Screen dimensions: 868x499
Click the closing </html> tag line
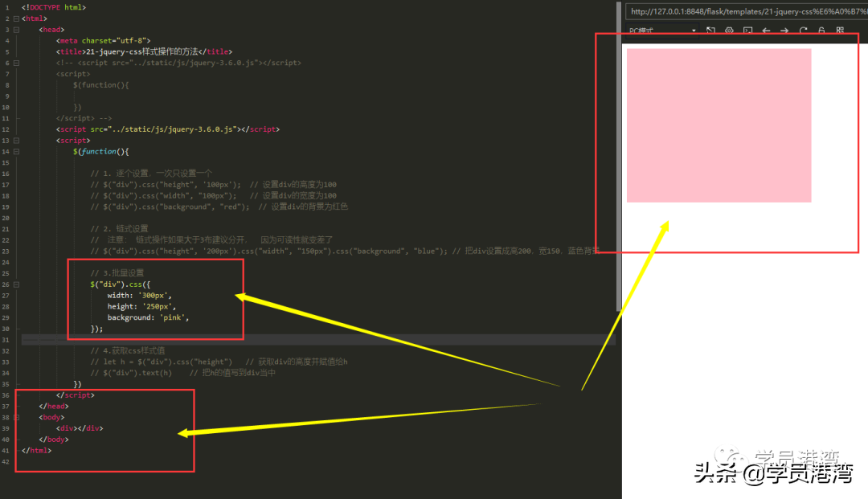pos(36,450)
